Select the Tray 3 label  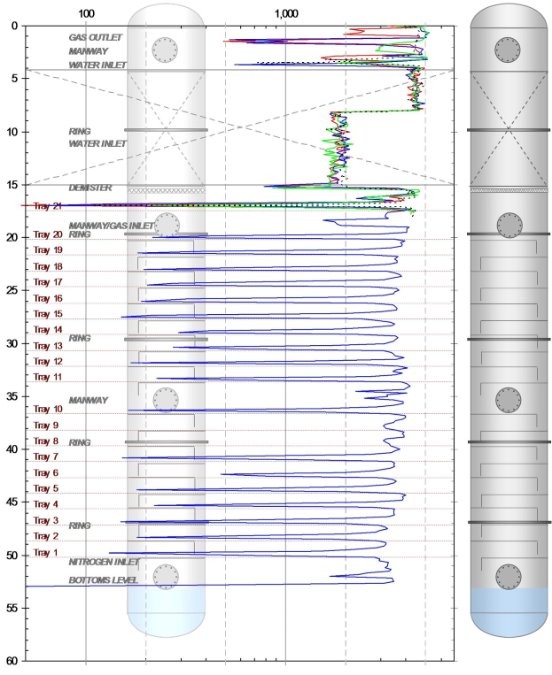pos(46,520)
